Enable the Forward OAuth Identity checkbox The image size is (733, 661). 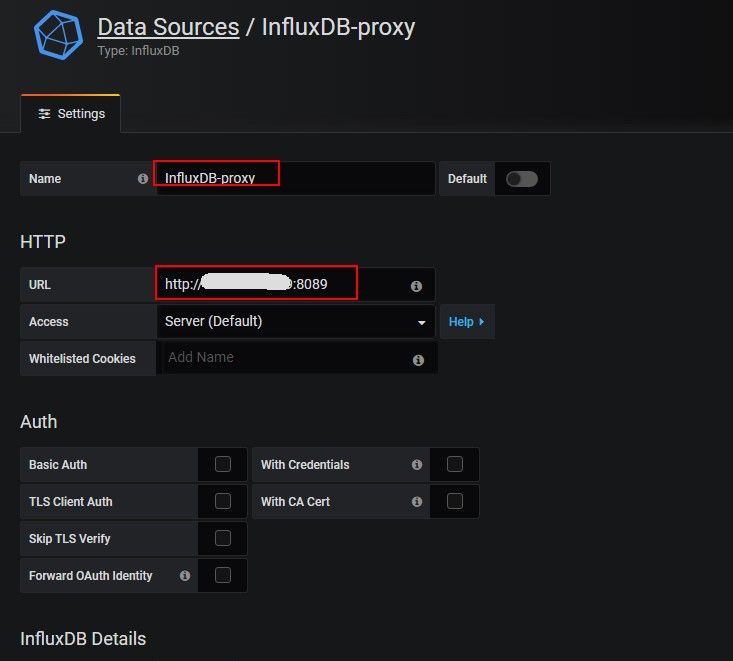[x=223, y=575]
